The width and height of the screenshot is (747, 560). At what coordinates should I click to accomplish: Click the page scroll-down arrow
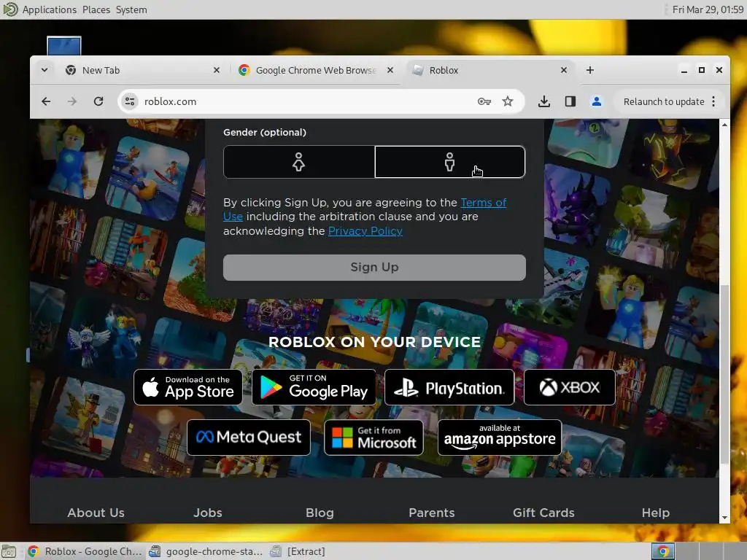click(724, 518)
